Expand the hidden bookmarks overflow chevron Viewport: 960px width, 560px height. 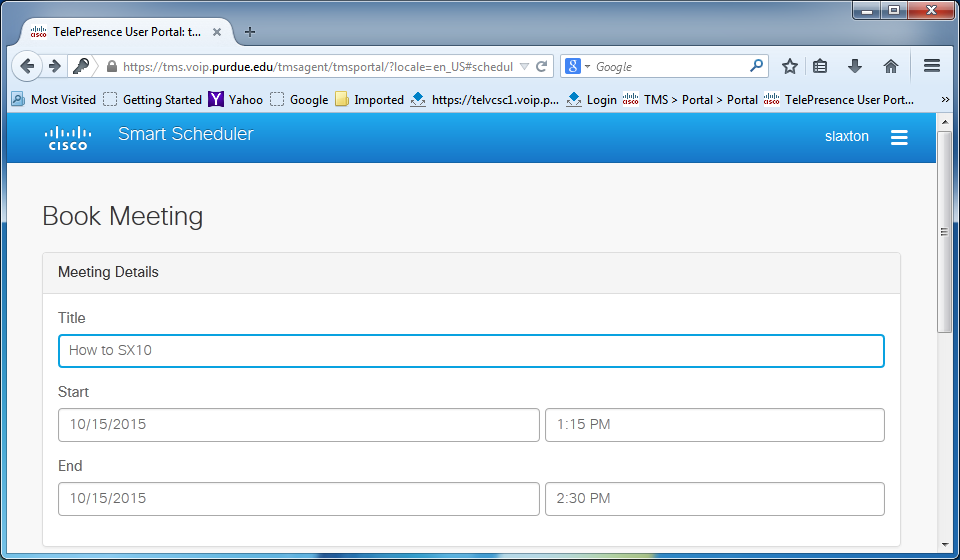click(945, 100)
